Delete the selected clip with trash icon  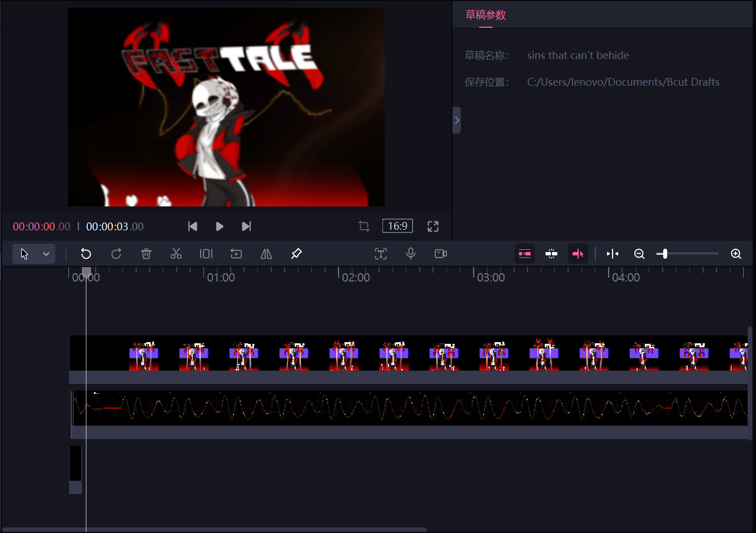pyautogui.click(x=146, y=254)
